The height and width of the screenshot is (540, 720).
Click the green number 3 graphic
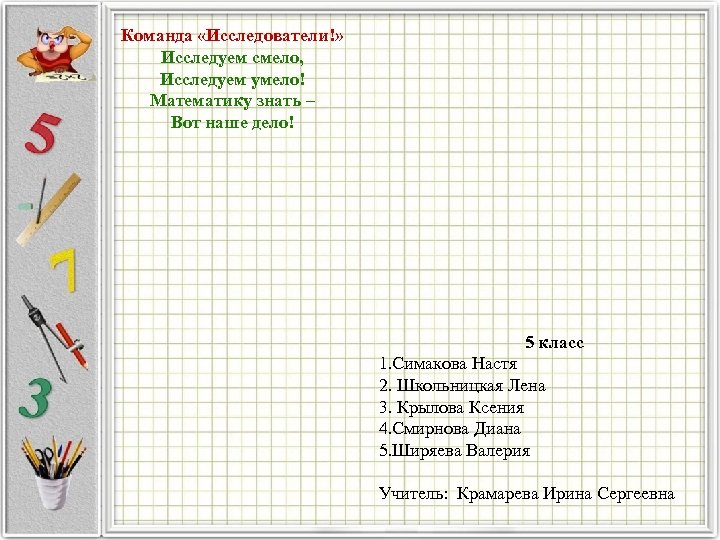coord(35,398)
